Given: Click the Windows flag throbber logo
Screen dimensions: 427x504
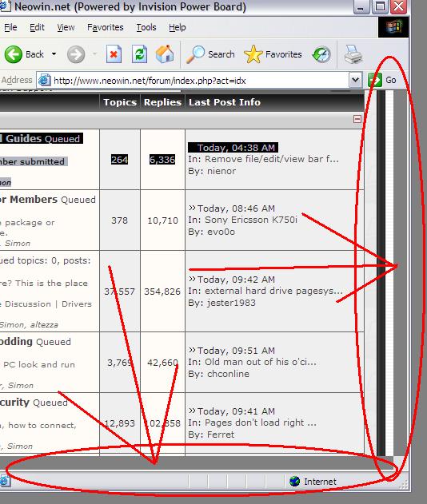Looking at the screenshot, I should pos(393,27).
